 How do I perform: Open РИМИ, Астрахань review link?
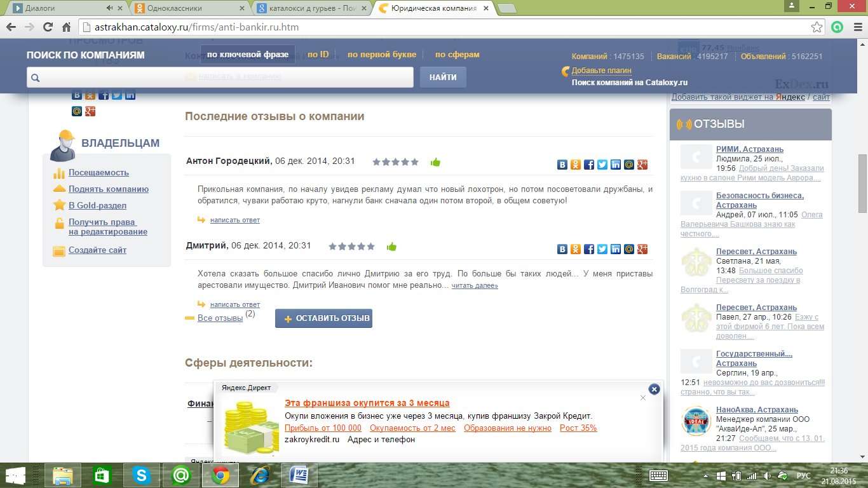[750, 149]
